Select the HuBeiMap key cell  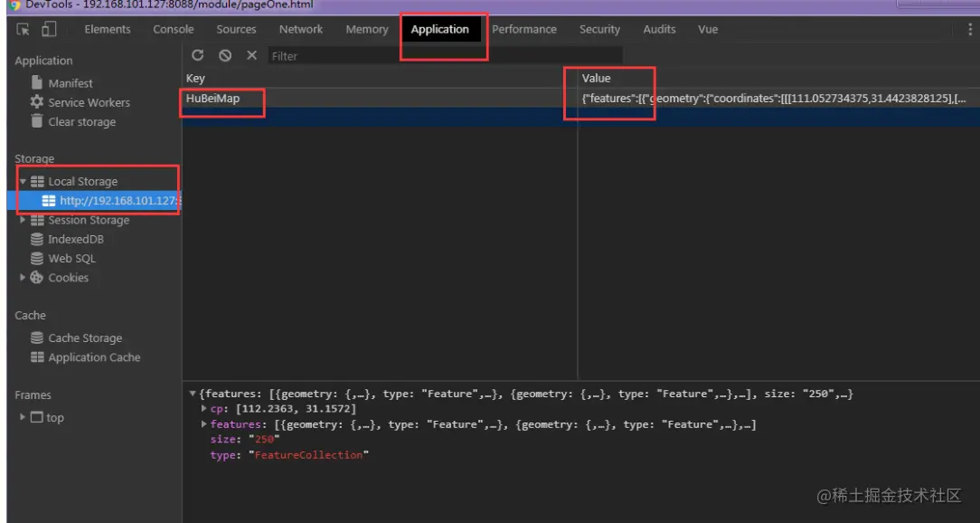coord(380,98)
